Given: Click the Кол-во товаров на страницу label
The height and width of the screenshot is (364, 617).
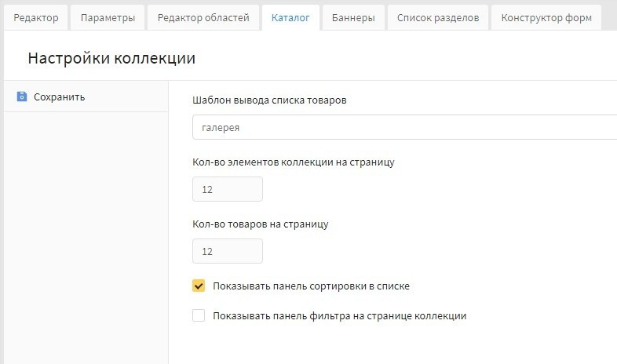Looking at the screenshot, I should pyautogui.click(x=260, y=224).
